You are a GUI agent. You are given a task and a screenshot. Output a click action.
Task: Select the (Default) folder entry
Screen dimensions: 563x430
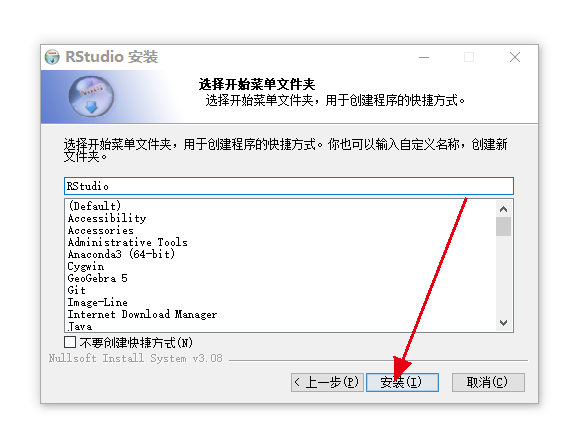pyautogui.click(x=95, y=206)
